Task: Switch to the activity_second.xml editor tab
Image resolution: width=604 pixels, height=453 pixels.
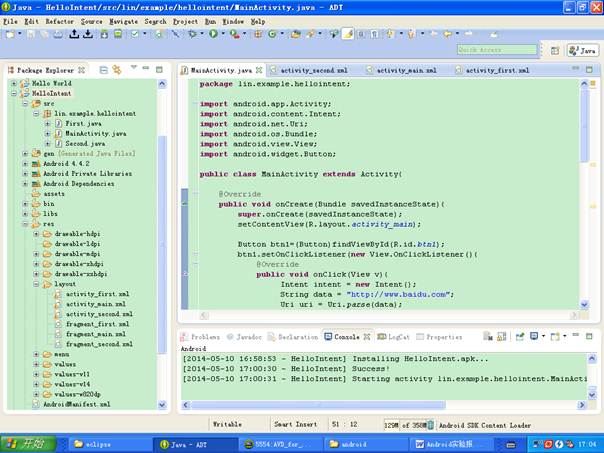Action: coord(312,71)
